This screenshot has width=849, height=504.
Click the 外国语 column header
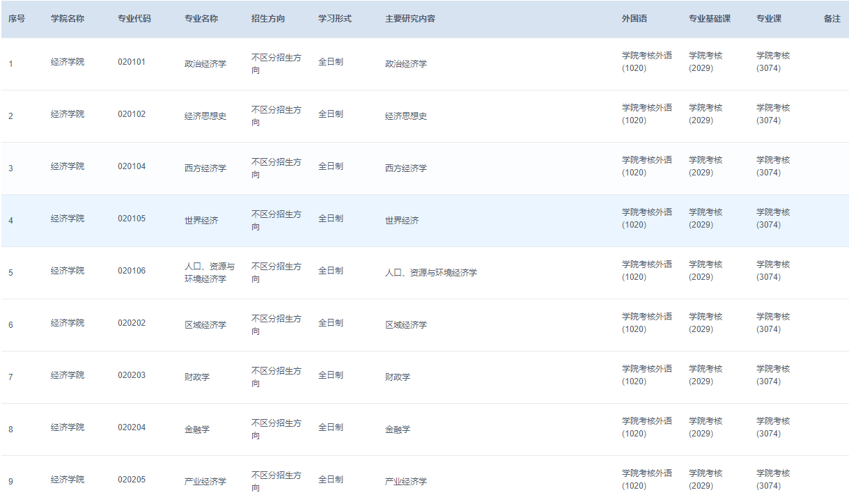[x=634, y=19]
